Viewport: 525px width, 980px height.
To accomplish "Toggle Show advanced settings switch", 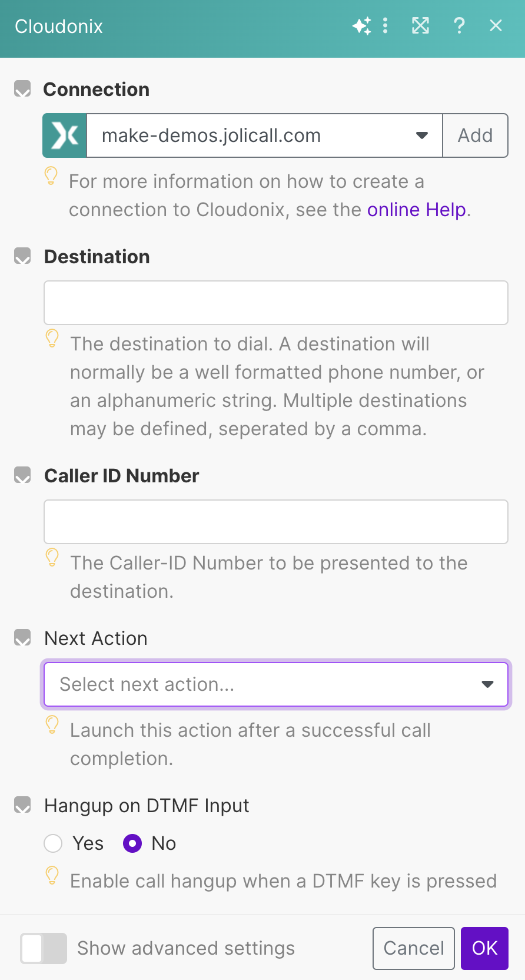I will pyautogui.click(x=44, y=948).
